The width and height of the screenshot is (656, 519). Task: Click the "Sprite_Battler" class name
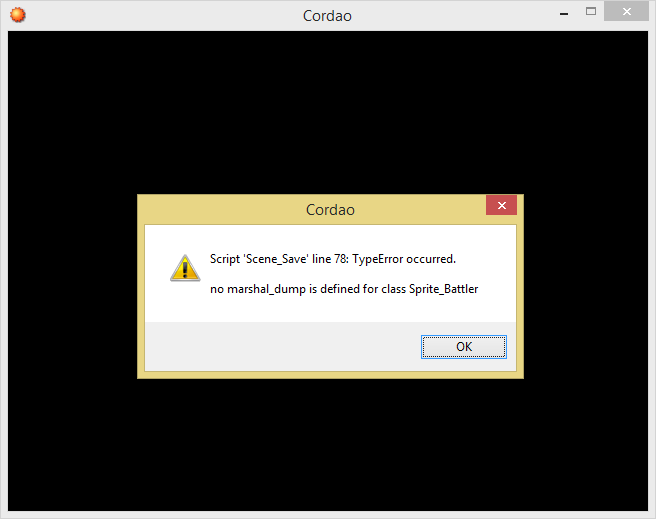[x=443, y=289]
